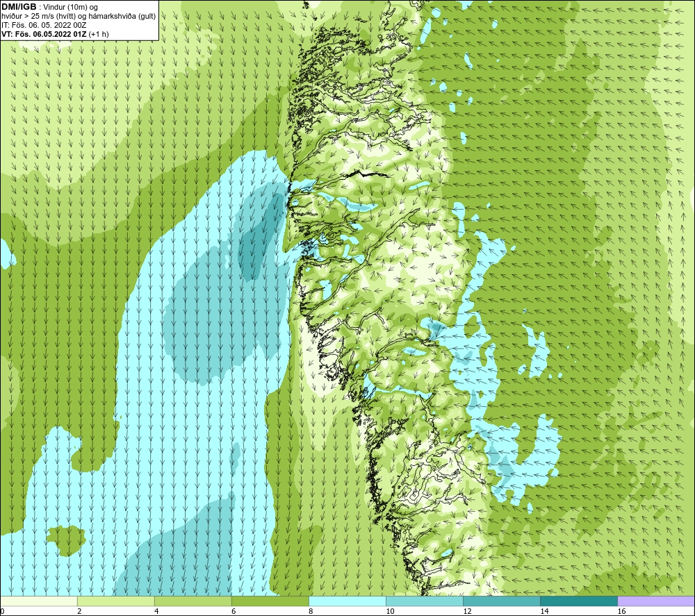Image resolution: width=695 pixels, height=616 pixels.
Task: Click the 'DMI/IGB : Vindur (10m) og' title line
Action: [49, 8]
